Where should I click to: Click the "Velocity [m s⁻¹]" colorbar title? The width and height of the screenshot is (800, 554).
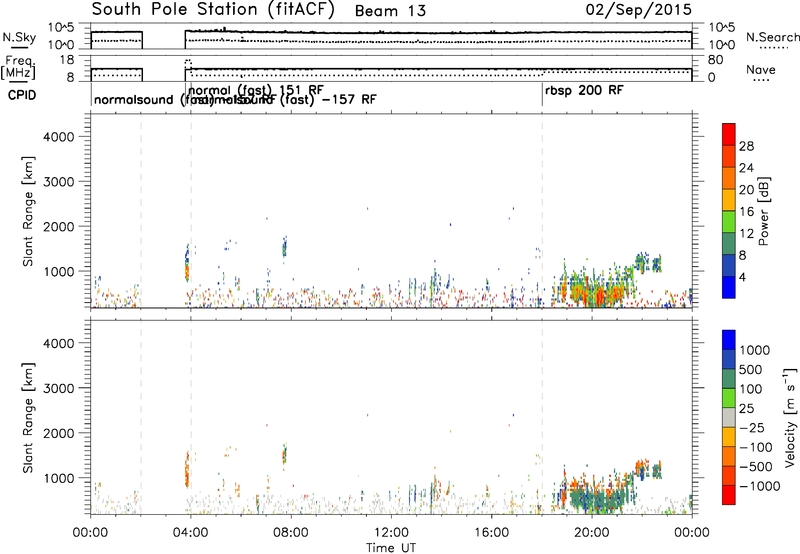(790, 417)
